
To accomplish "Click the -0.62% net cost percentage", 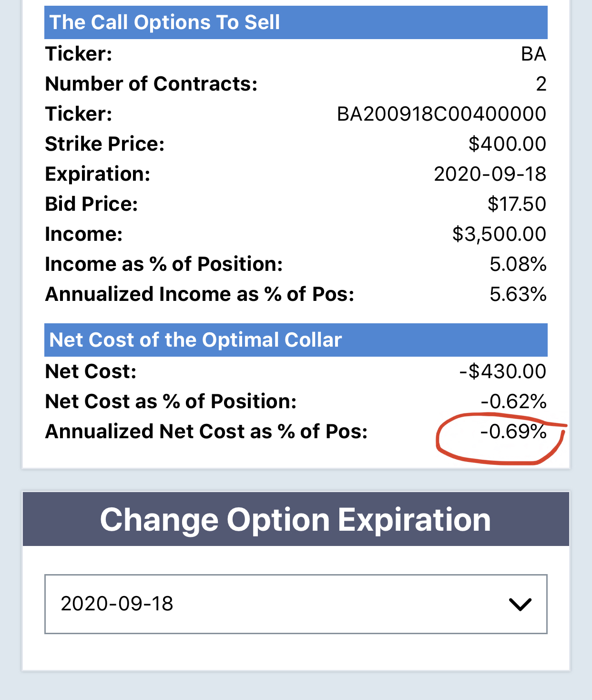I will point(513,401).
